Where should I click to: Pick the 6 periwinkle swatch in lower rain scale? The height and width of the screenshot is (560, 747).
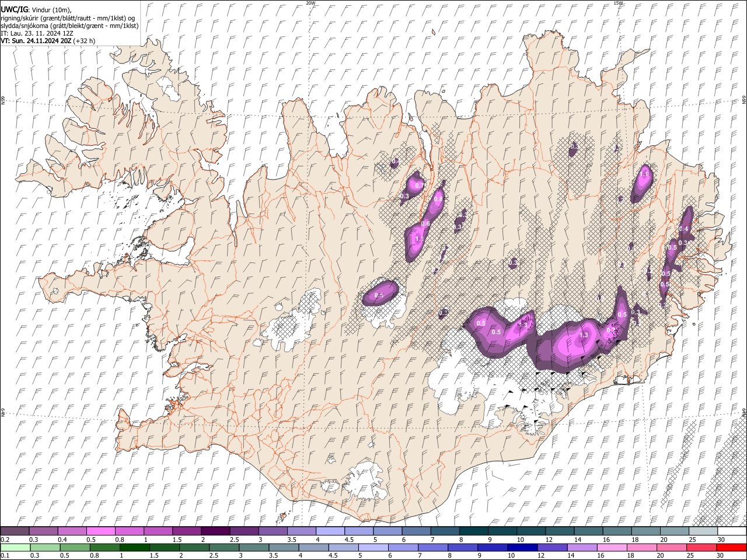403,547
